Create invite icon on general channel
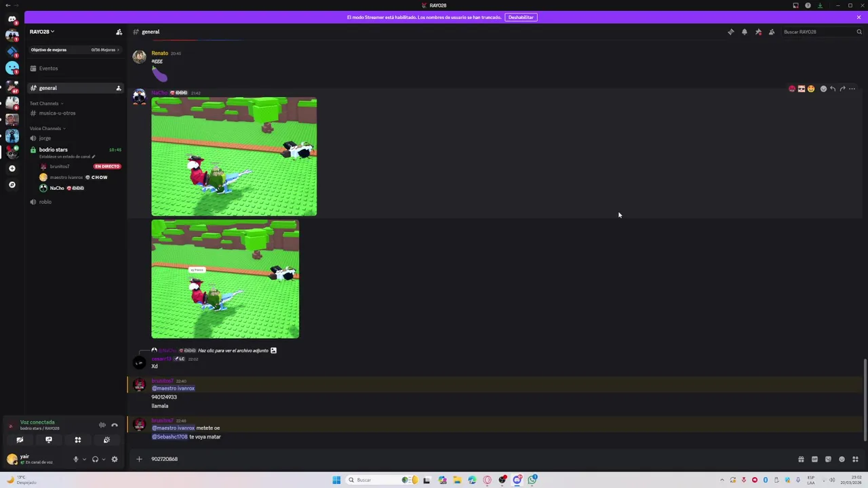The image size is (868, 488). click(x=118, y=88)
